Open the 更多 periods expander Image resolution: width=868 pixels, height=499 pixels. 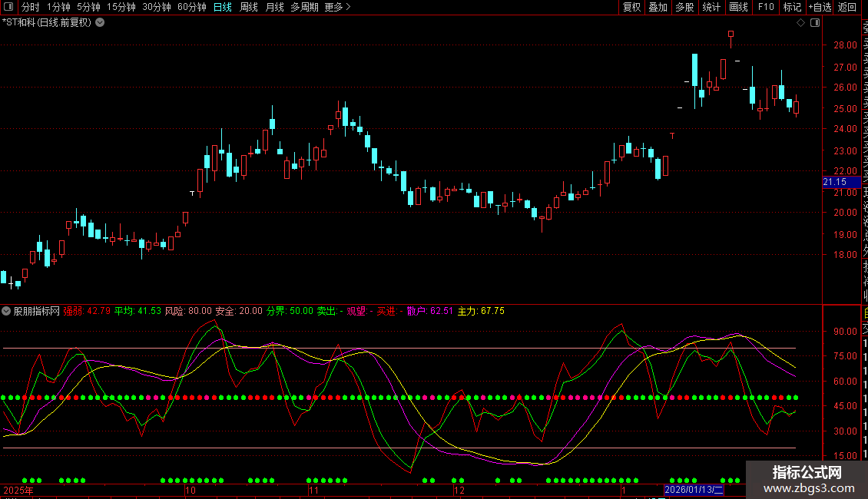[x=337, y=7]
